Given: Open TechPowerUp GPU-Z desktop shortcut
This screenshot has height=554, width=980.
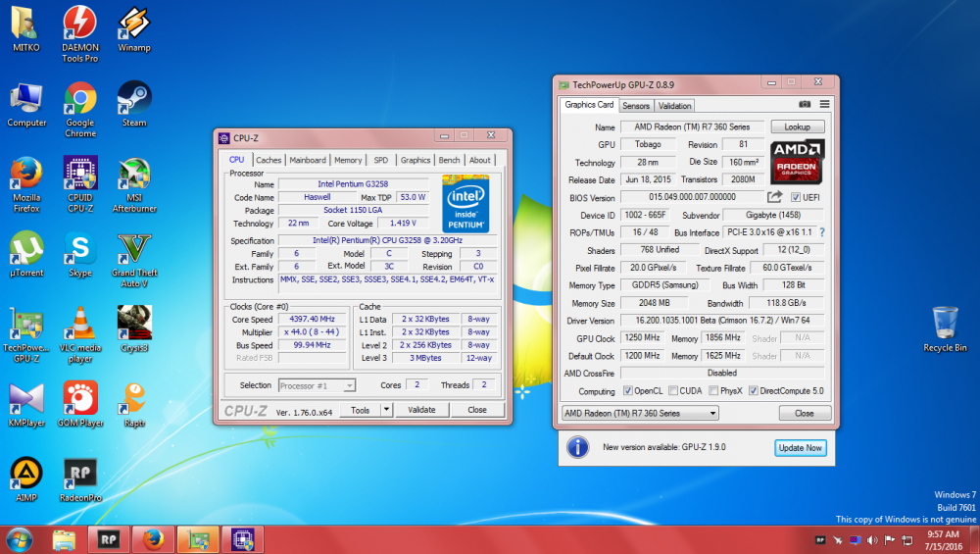Looking at the screenshot, I should click(26, 334).
